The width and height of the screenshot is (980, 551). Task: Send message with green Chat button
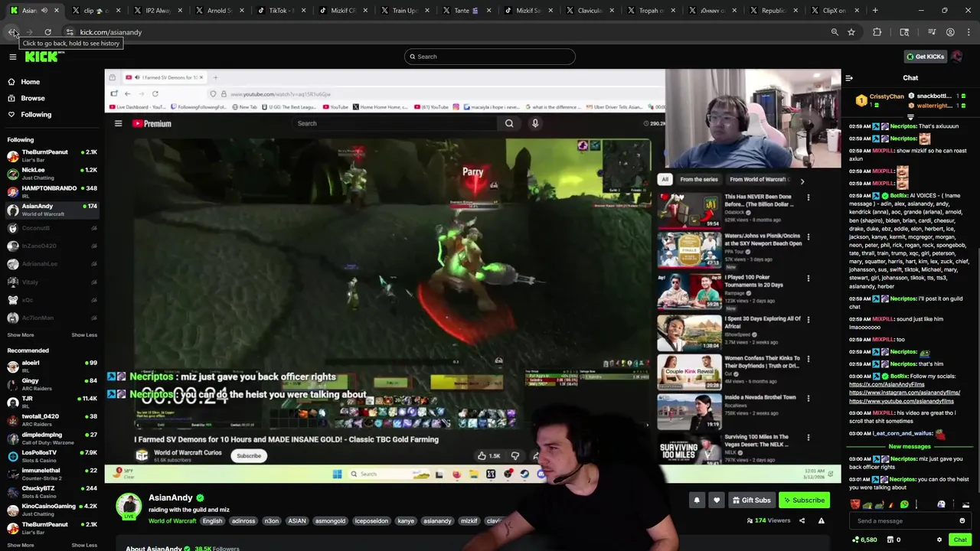(x=960, y=540)
